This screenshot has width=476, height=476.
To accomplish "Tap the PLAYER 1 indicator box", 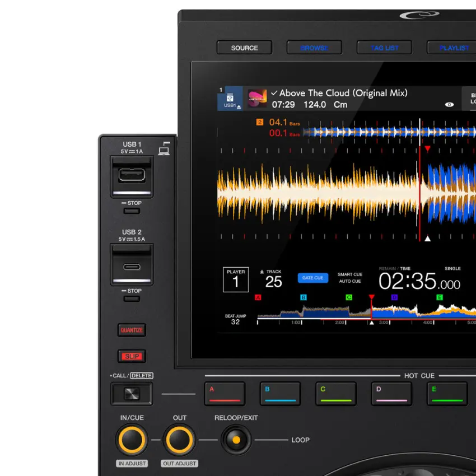I will pyautogui.click(x=236, y=279).
